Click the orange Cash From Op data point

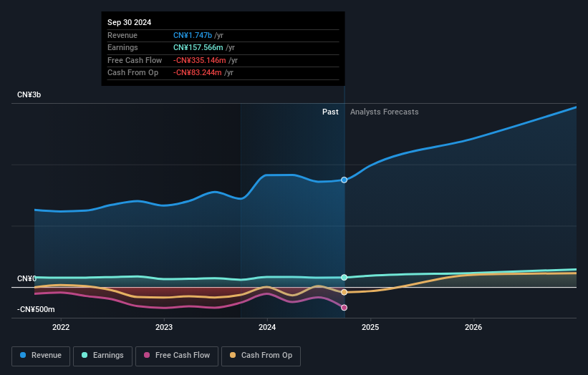coord(344,292)
